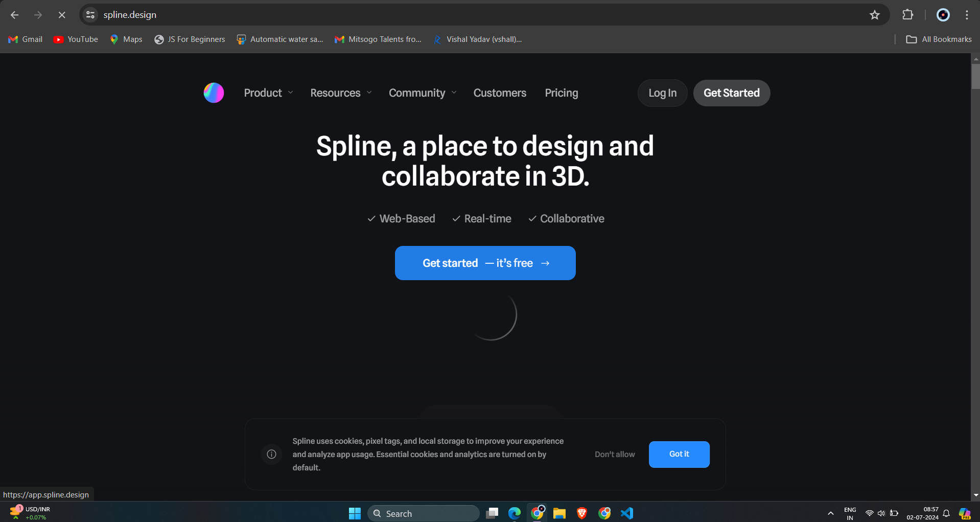980x522 pixels.
Task: Open Gmail from the bookmarks bar
Action: tap(25, 39)
